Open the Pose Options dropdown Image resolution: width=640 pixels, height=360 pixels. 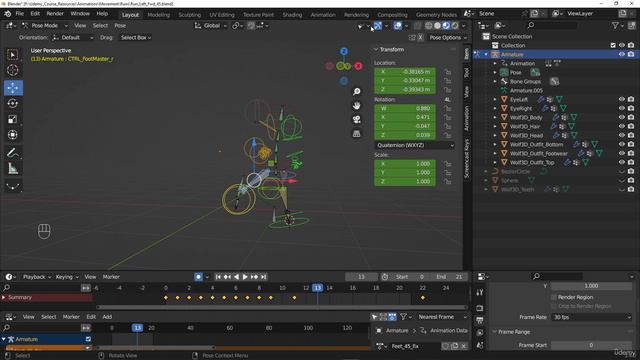447,38
